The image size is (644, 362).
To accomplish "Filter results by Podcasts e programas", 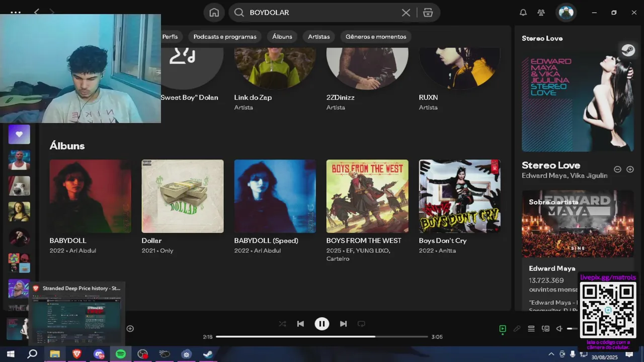I will pyautogui.click(x=225, y=37).
